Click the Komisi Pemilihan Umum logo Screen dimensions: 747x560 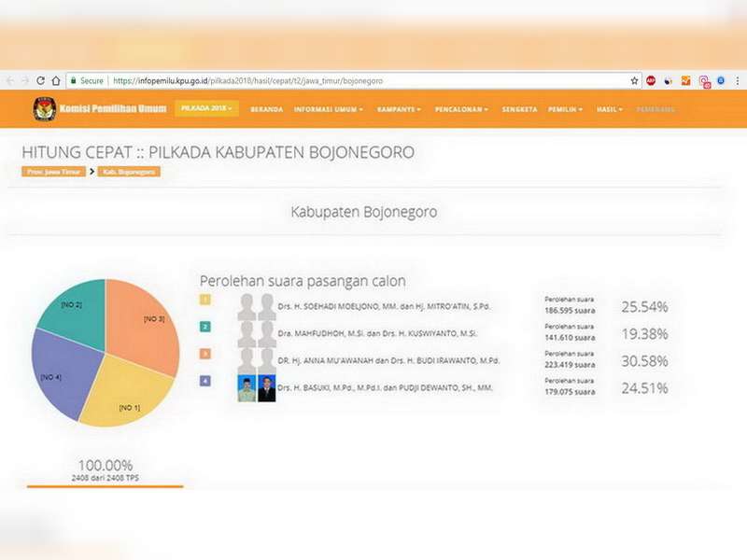[44, 109]
